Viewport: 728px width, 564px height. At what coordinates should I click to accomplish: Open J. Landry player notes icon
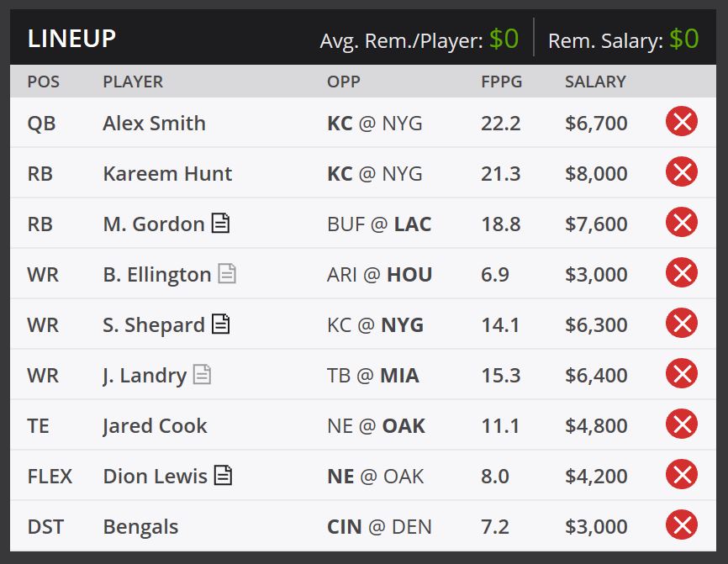coord(202,374)
